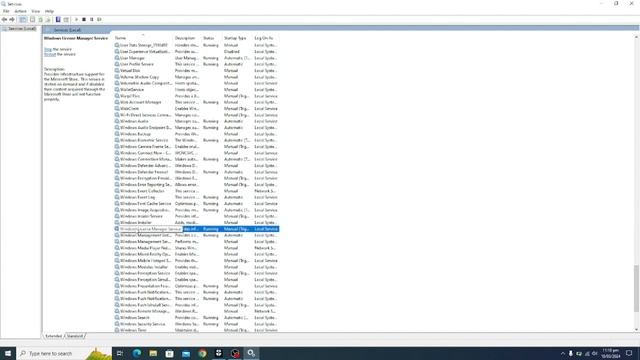Open the Help menu
Screen dimensions: 640x360
[49, 11]
